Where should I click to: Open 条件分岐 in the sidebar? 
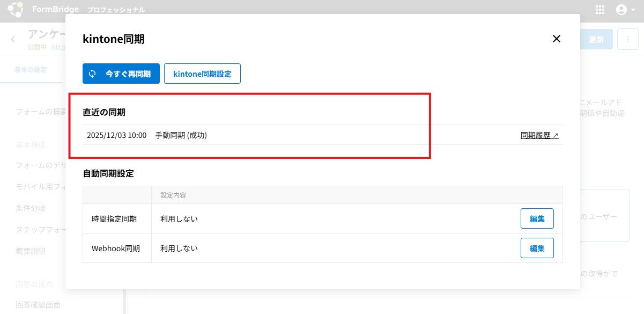(31, 208)
